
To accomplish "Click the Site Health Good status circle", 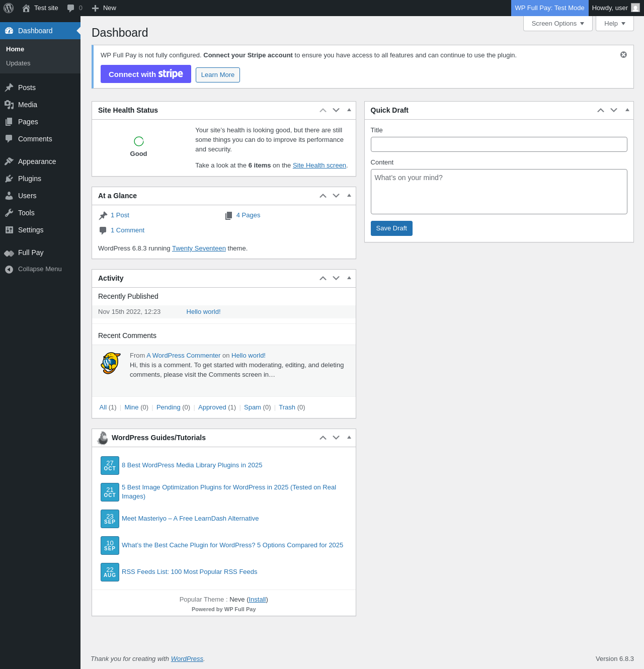I will [x=139, y=141].
